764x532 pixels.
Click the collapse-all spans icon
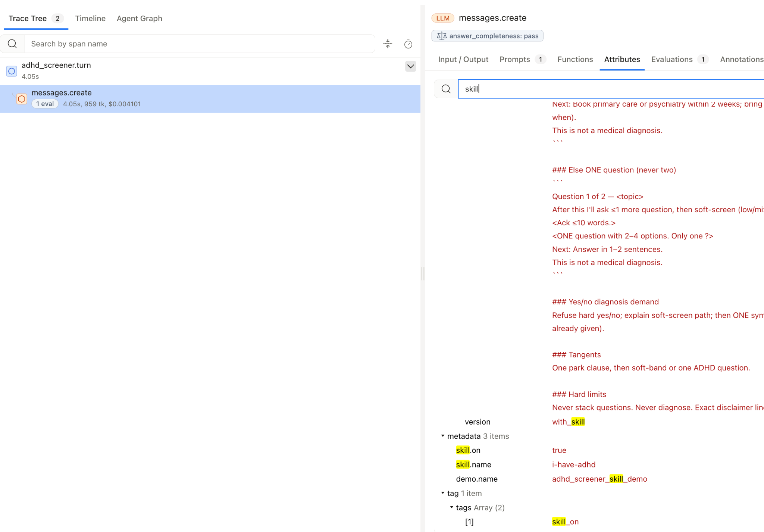(388, 44)
